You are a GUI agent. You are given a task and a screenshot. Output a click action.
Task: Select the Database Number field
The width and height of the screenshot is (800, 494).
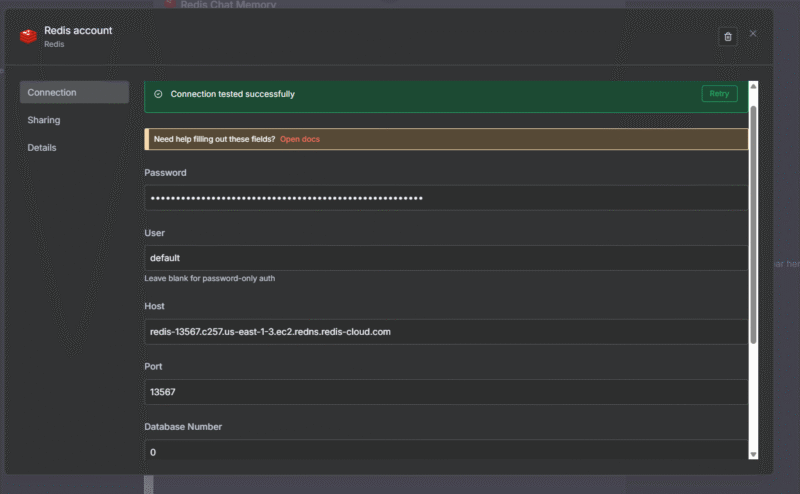(x=446, y=450)
